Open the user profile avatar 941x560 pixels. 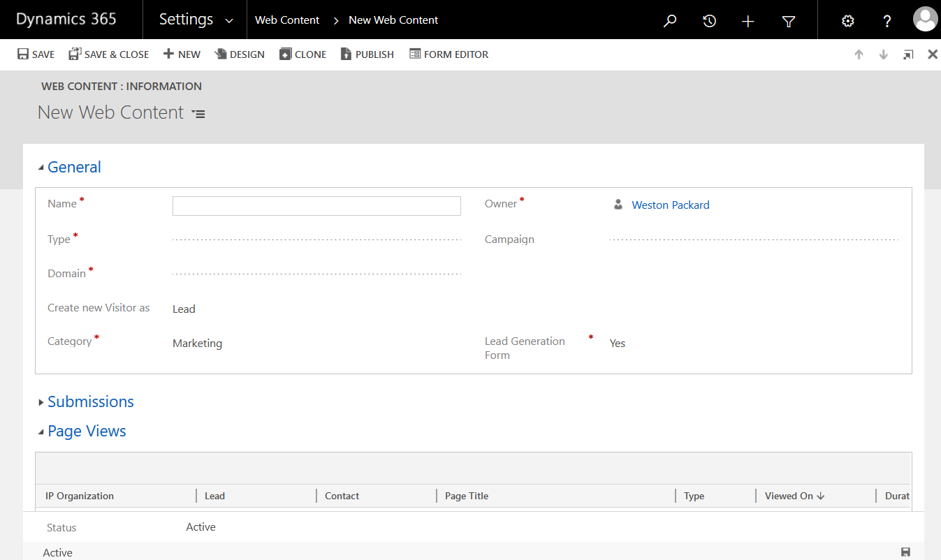click(925, 20)
